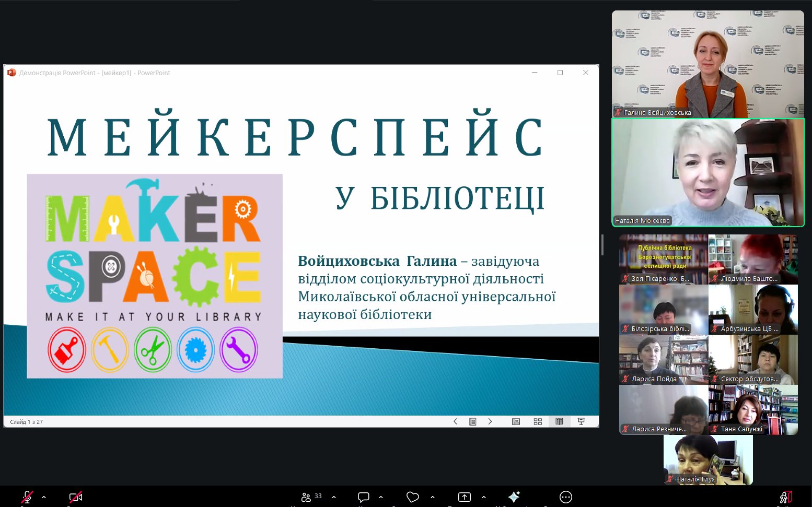Viewport: 812px width, 507px height.
Task: Select the Сектор обслугов... participant tile
Action: coord(753,359)
